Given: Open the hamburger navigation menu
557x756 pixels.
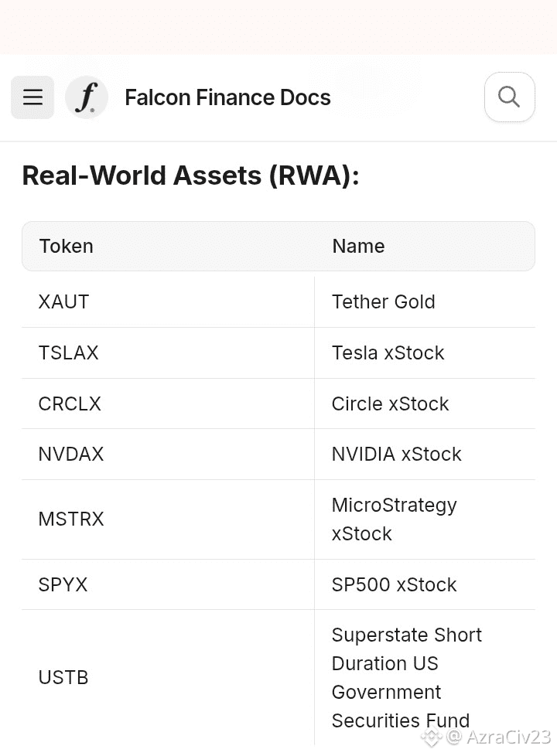Looking at the screenshot, I should point(32,97).
